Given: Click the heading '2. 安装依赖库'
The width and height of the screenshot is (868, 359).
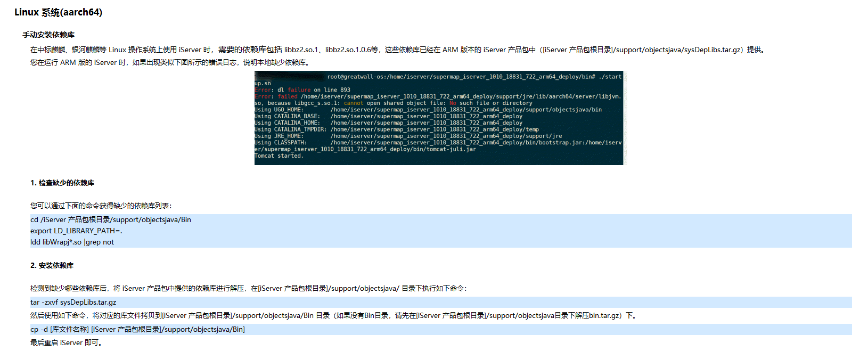Looking at the screenshot, I should [x=52, y=265].
